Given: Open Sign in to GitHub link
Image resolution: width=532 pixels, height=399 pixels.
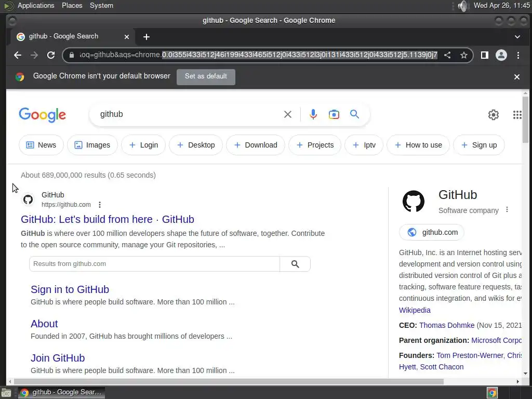Looking at the screenshot, I should pyautogui.click(x=70, y=289).
